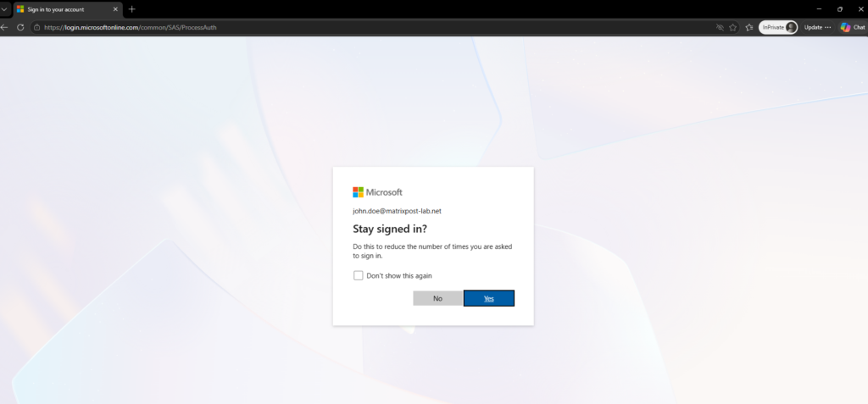Minimize the browser window

point(819,8)
